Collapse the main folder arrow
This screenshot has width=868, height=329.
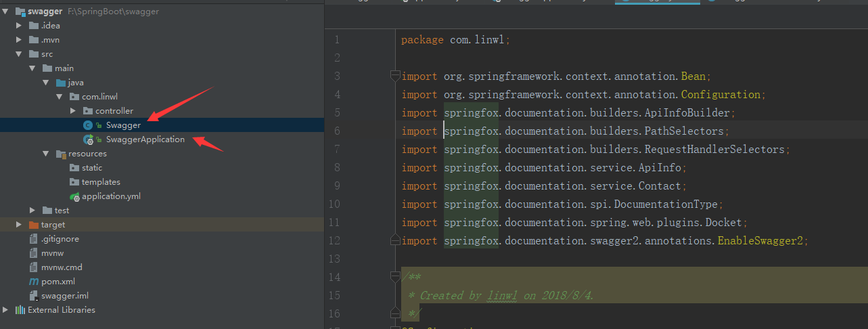pyautogui.click(x=33, y=68)
